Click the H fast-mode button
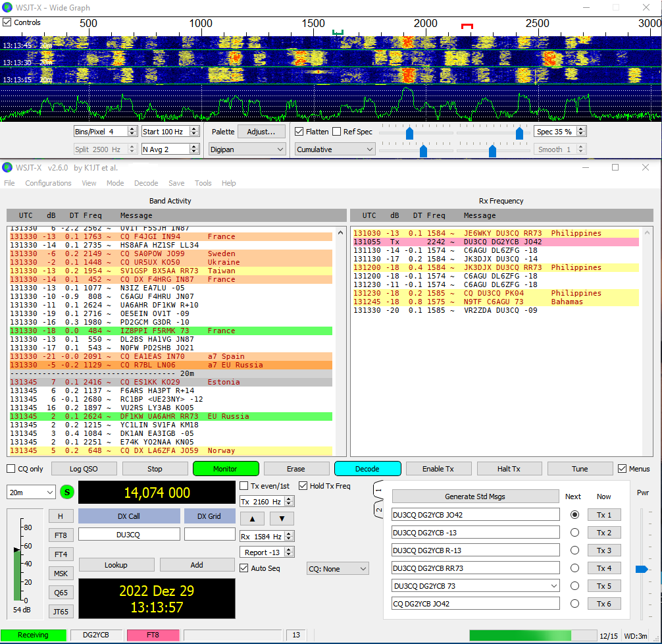Viewport: 662px width, 644px height. coord(61,516)
